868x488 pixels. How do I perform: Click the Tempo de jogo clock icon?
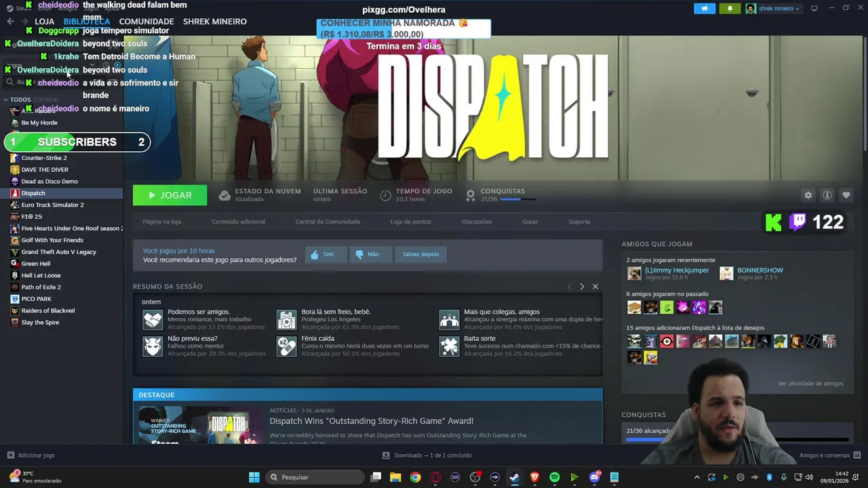tap(385, 195)
